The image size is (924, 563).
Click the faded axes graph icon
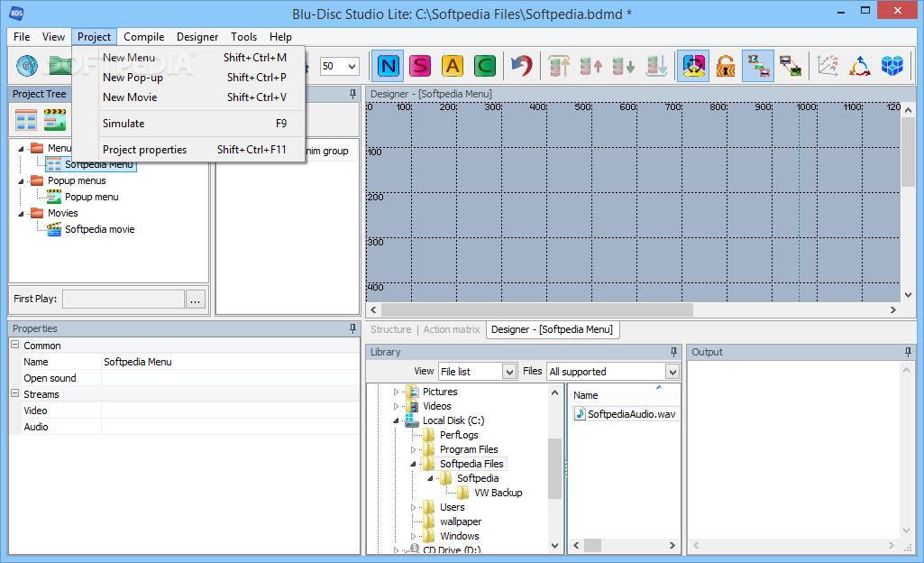[828, 66]
